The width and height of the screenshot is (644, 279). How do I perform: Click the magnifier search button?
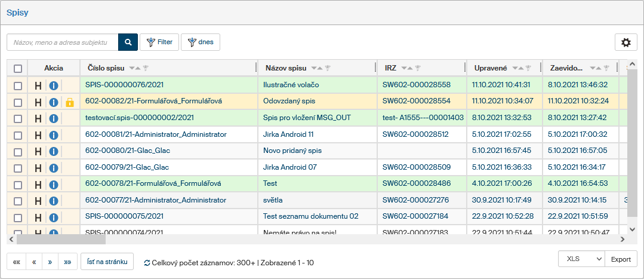coord(128,42)
